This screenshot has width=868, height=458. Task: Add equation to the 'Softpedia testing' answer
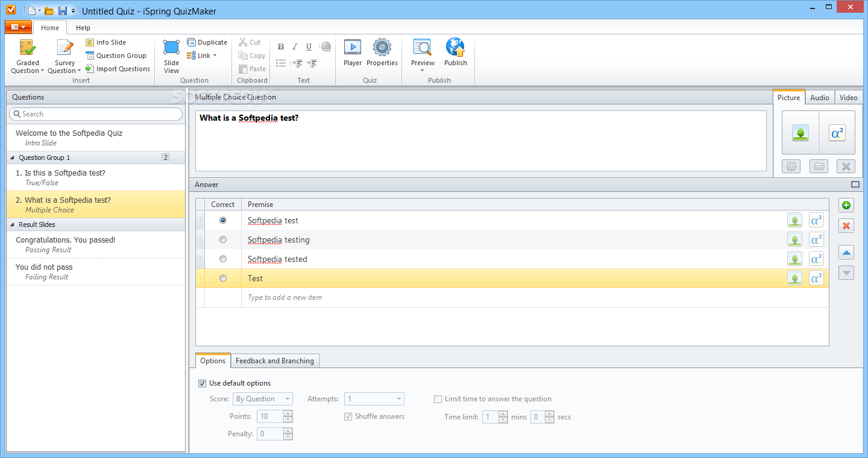coord(816,240)
